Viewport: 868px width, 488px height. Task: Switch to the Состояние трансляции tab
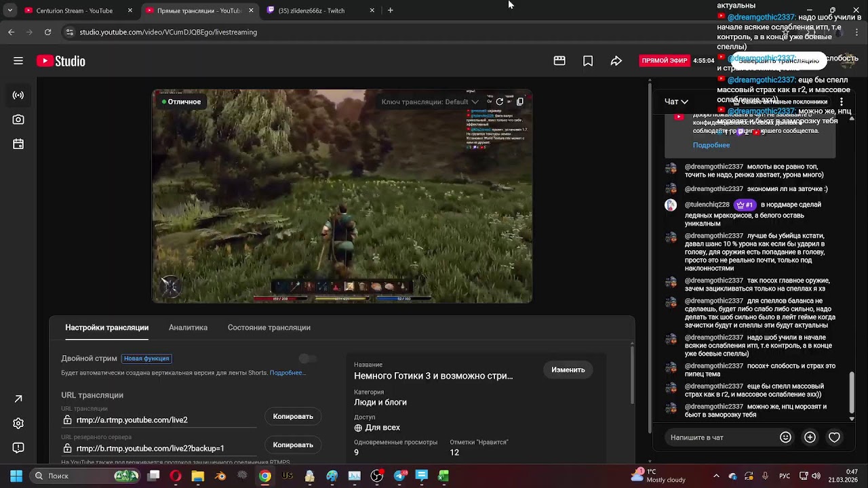(x=269, y=327)
